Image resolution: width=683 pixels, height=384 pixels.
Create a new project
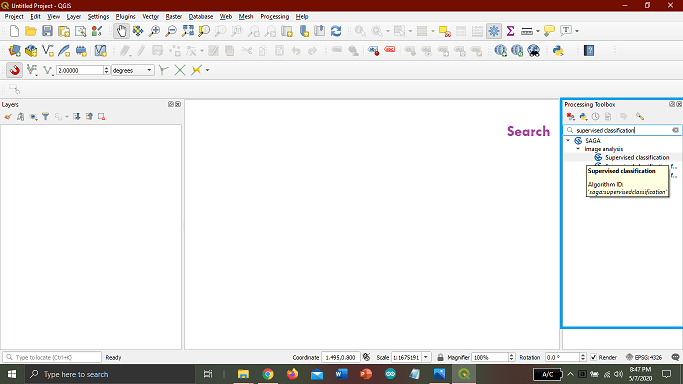point(14,31)
